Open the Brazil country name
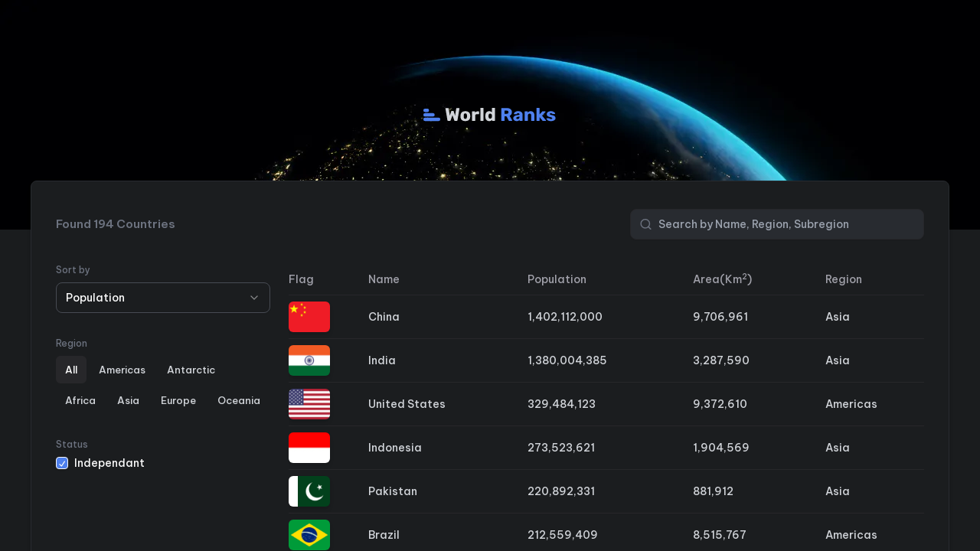The height and width of the screenshot is (551, 980). coord(384,535)
